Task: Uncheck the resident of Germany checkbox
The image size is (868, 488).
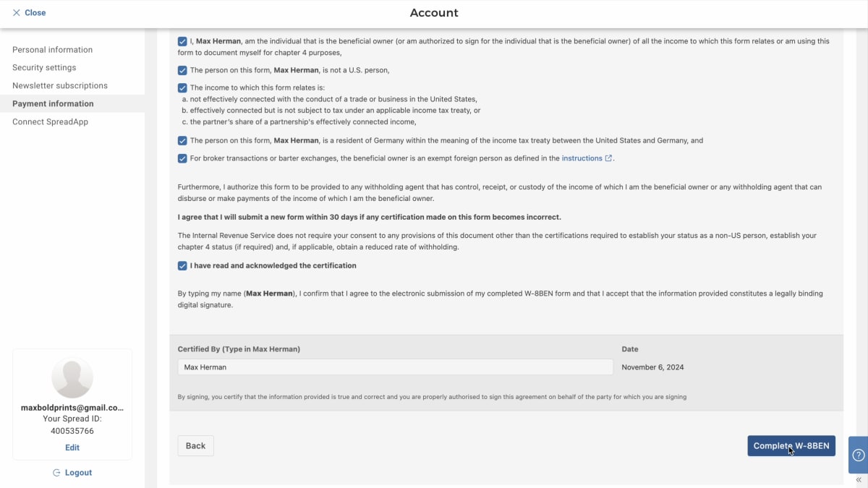Action: pyautogui.click(x=182, y=140)
